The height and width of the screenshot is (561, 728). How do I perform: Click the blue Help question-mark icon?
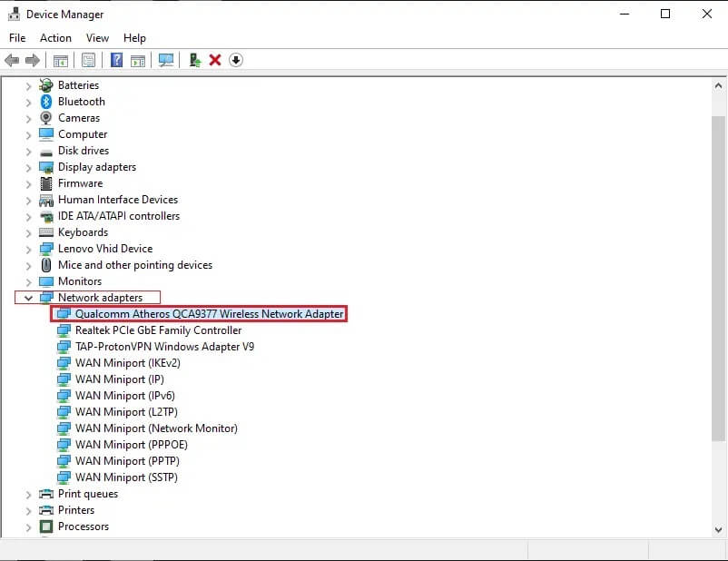point(116,60)
